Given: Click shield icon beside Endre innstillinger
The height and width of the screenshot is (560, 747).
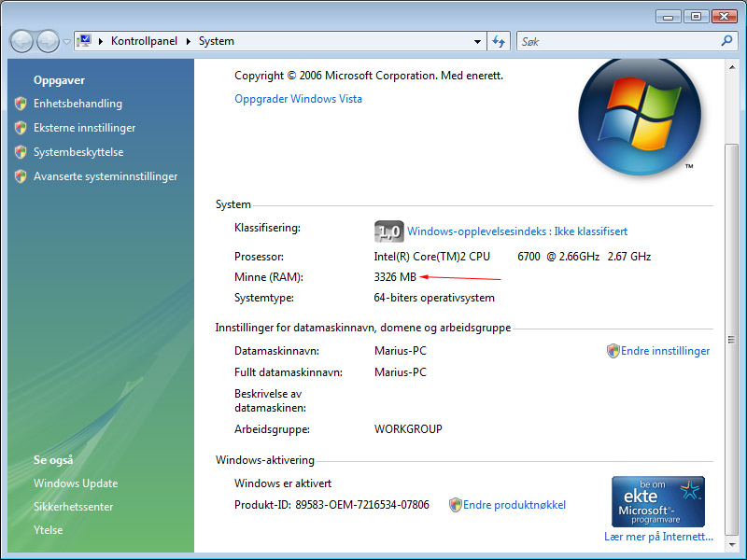Looking at the screenshot, I should pyautogui.click(x=613, y=351).
